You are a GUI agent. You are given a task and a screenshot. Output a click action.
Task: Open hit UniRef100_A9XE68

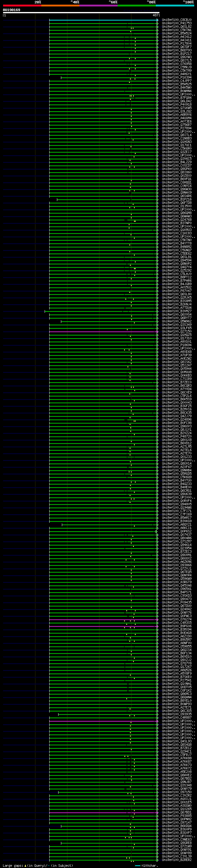(177, 352)
